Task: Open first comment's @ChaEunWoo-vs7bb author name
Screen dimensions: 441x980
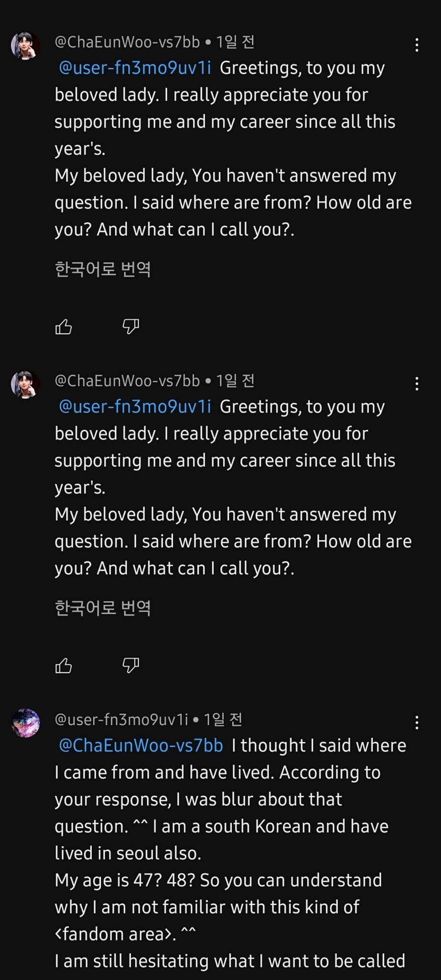Action: (x=127, y=42)
